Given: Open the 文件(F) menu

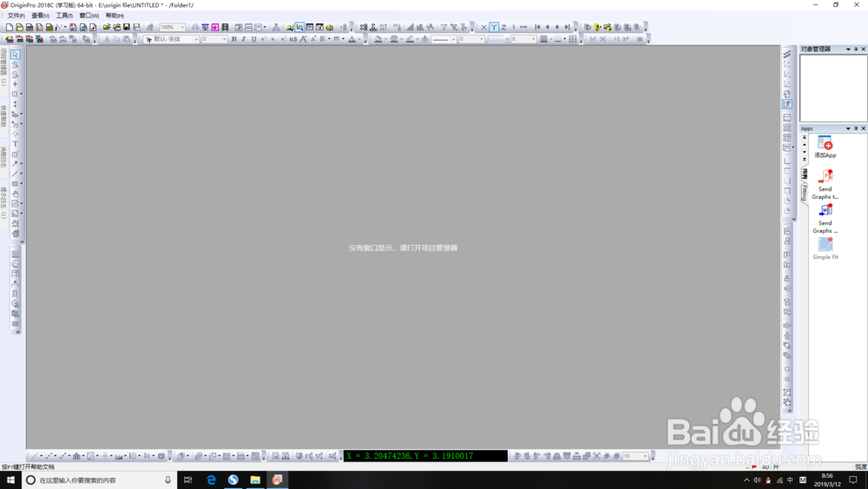Looking at the screenshot, I should tap(16, 16).
